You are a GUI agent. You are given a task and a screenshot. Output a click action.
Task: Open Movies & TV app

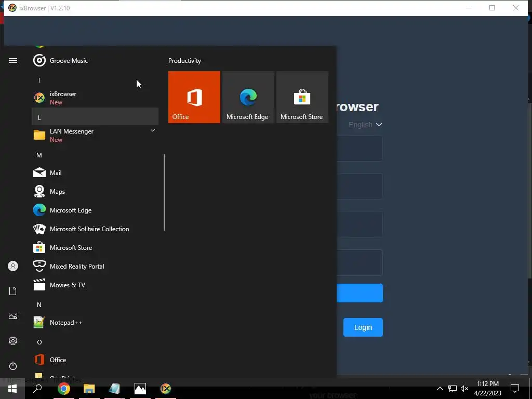[95, 285]
